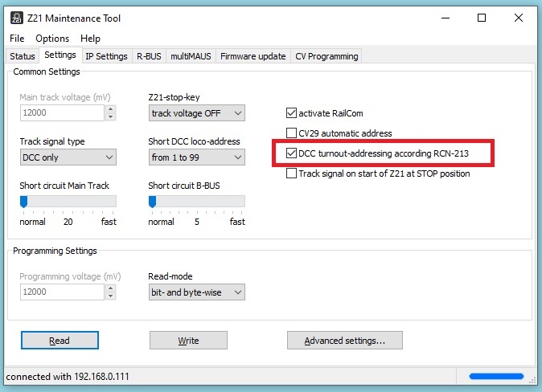Uncheck activate RailCom option

pyautogui.click(x=292, y=113)
